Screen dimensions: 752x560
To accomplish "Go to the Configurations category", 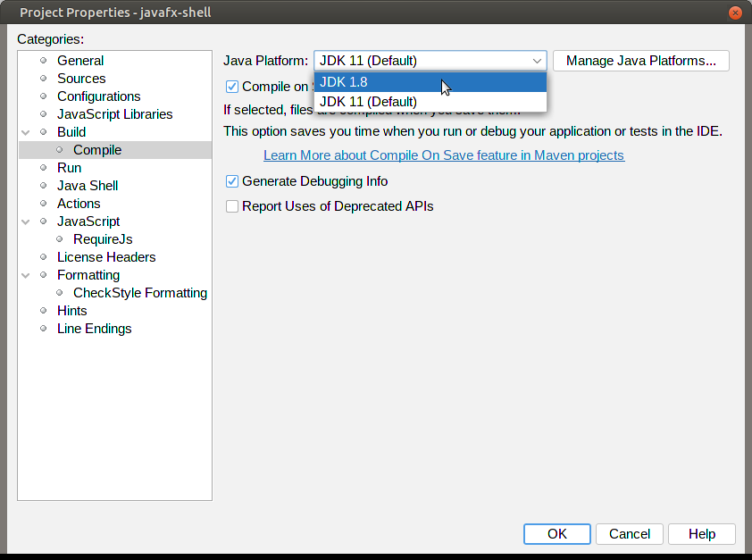I will click(x=98, y=96).
